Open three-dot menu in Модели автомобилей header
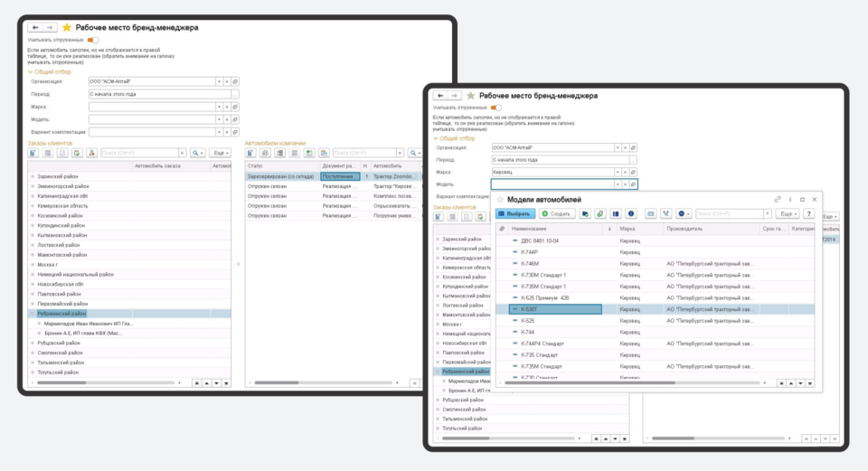Image resolution: width=868 pixels, height=471 pixels. click(x=789, y=199)
